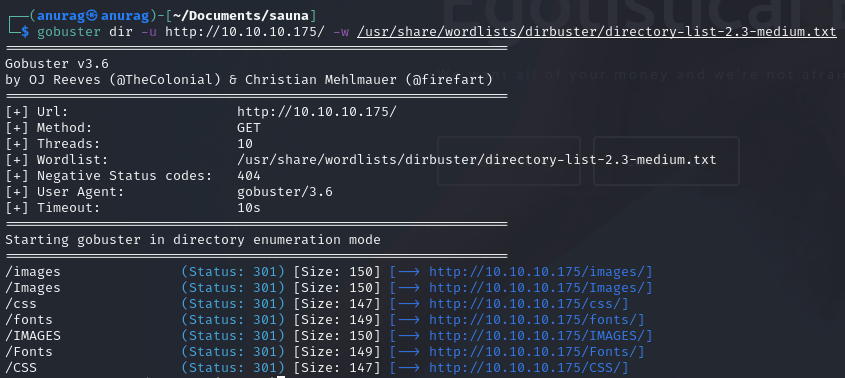Click the terminal cursor block at the bottom
Viewport: 845px width, 378px height.
(280, 376)
